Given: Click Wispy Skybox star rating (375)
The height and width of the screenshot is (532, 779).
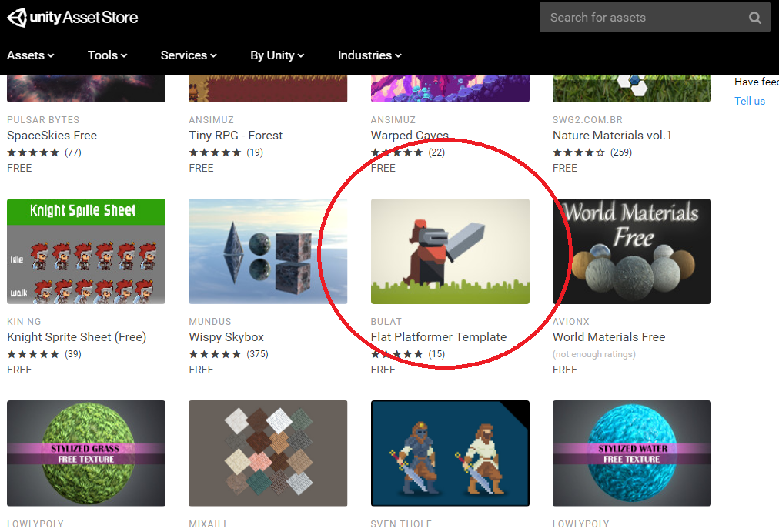Looking at the screenshot, I should [x=229, y=354].
